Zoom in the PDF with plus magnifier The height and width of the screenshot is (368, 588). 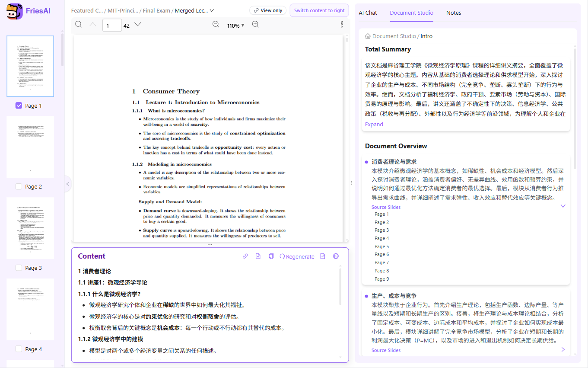tap(255, 25)
